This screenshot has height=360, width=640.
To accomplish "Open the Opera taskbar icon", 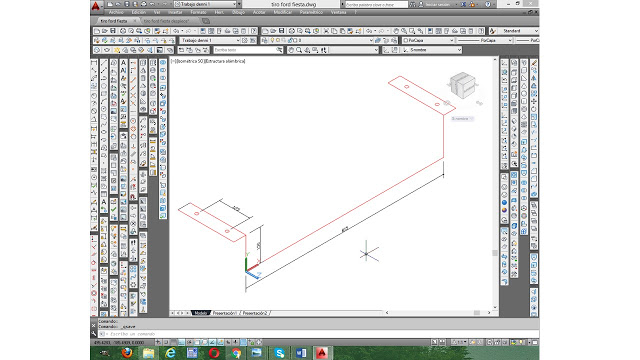I will coord(214,353).
